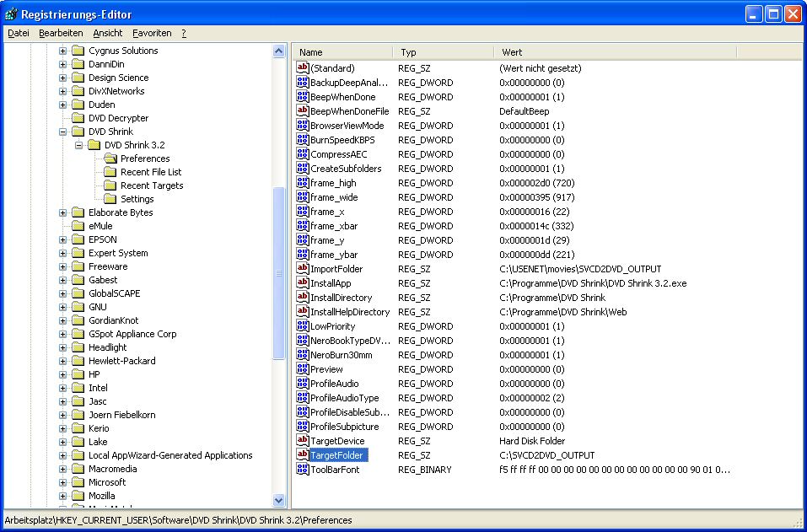Click the DWORD icon of CompressAEC
Screen dimensions: 807x532
coord(303,154)
